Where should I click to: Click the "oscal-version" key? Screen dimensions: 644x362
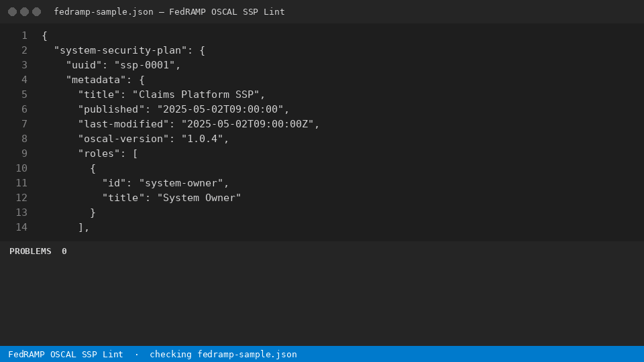(123, 139)
